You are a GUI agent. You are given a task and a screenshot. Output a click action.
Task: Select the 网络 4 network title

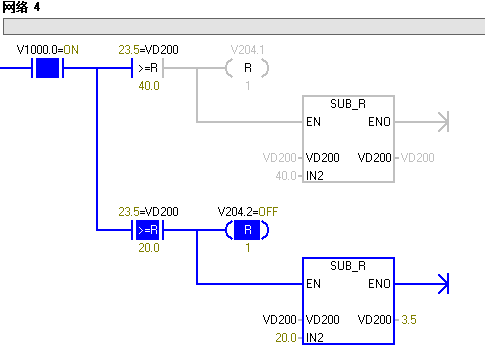21,7
